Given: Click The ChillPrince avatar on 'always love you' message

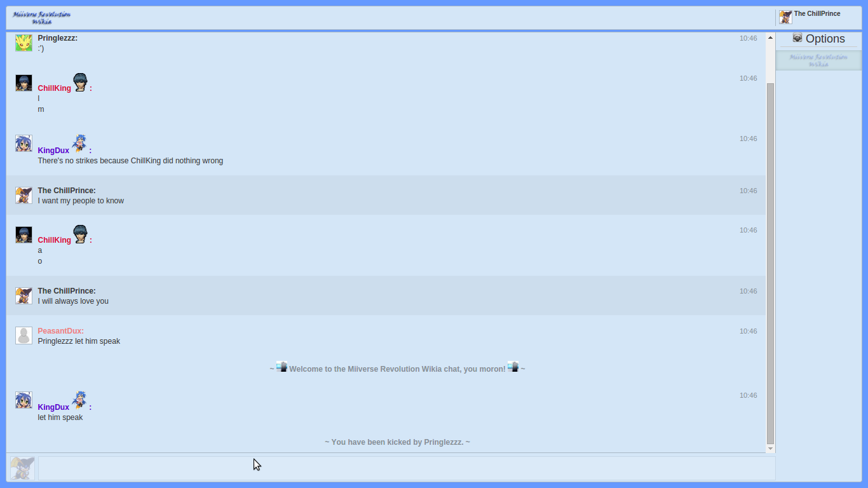Looking at the screenshot, I should [24, 295].
